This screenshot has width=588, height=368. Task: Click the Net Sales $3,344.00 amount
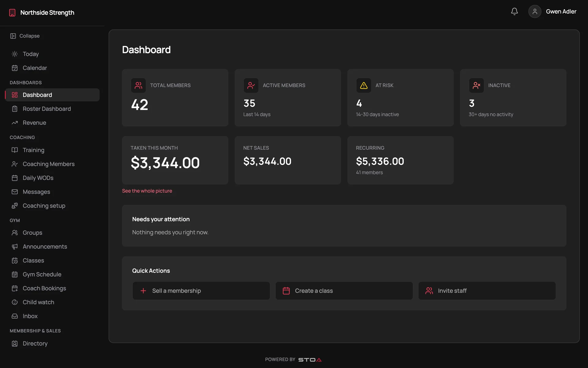coord(267,161)
